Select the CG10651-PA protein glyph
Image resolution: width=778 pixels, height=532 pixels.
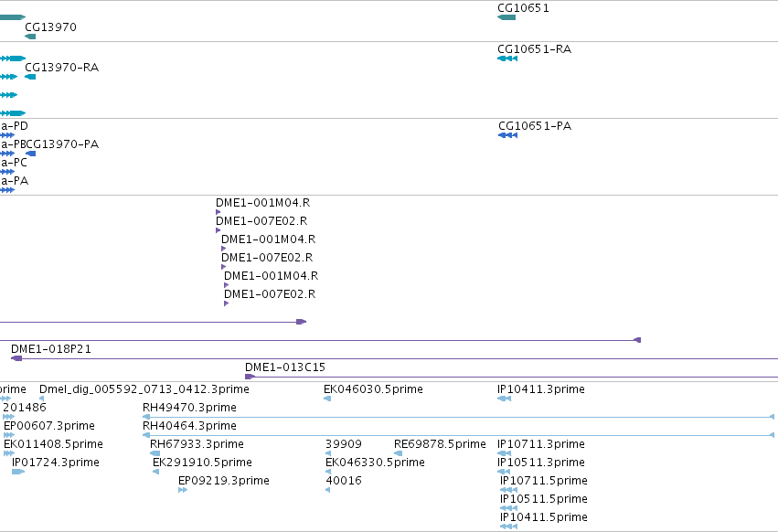(508, 135)
